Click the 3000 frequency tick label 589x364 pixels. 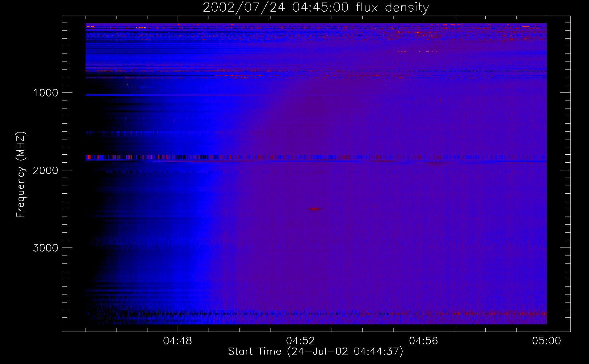click(46, 248)
